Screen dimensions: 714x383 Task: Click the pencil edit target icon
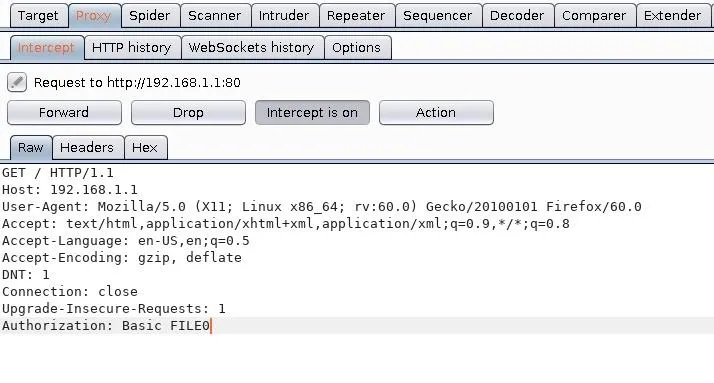[17, 82]
